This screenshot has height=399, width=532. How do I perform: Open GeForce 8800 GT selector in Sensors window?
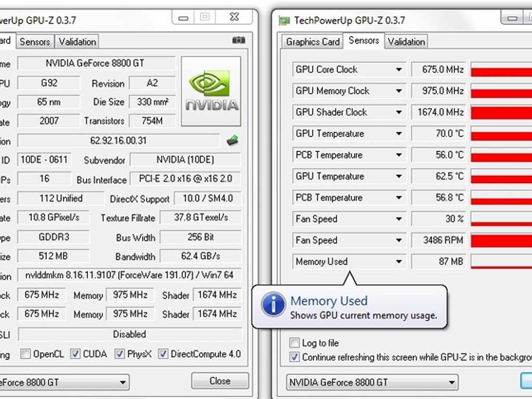371,383
